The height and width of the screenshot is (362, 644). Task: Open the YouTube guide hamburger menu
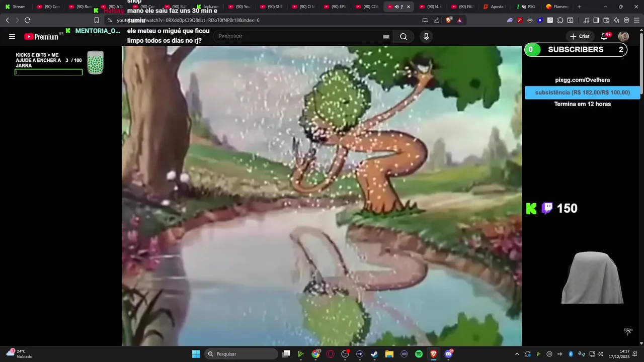pos(12,37)
